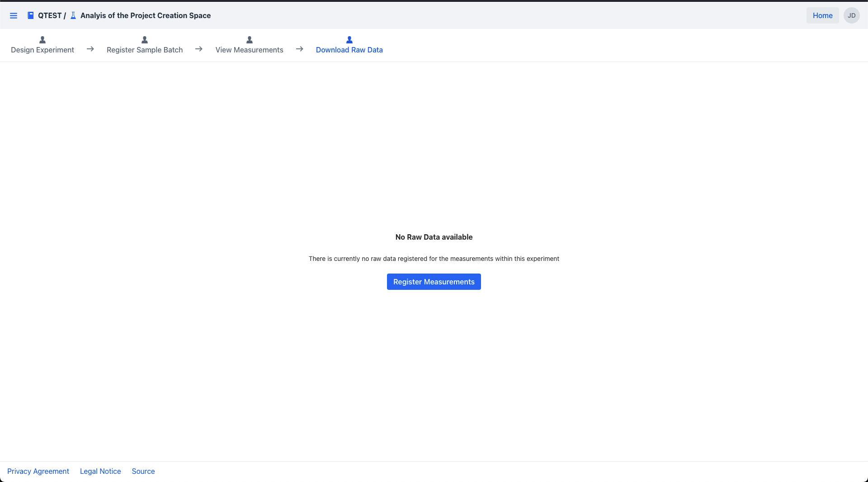Click the arrow after Design Experiment
Image resolution: width=868 pixels, height=482 pixels.
(90, 49)
